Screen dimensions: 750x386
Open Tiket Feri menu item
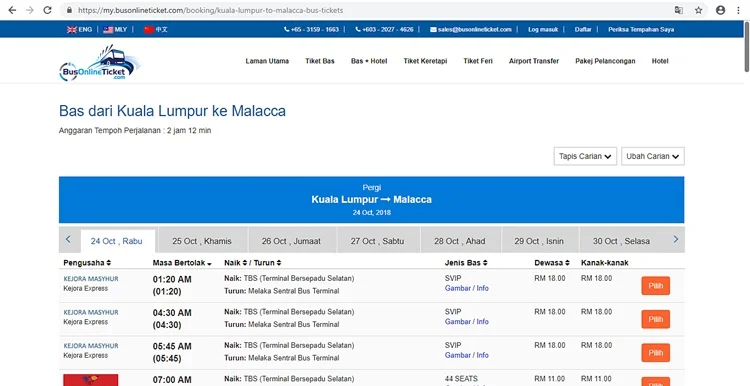point(478,61)
